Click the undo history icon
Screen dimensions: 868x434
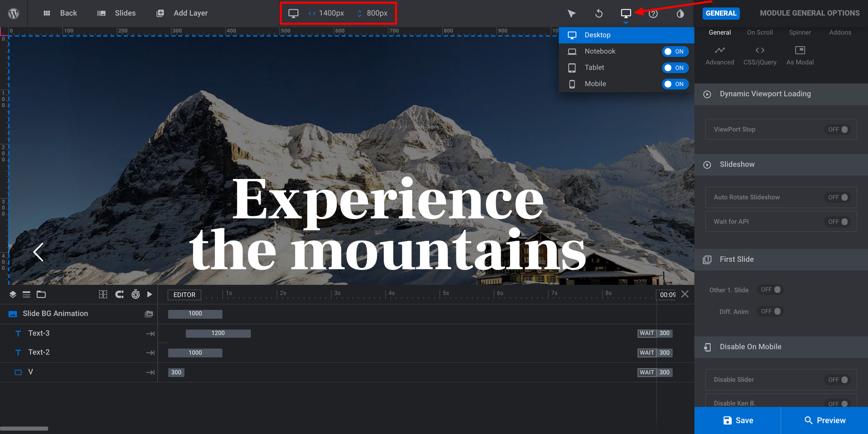click(x=599, y=14)
